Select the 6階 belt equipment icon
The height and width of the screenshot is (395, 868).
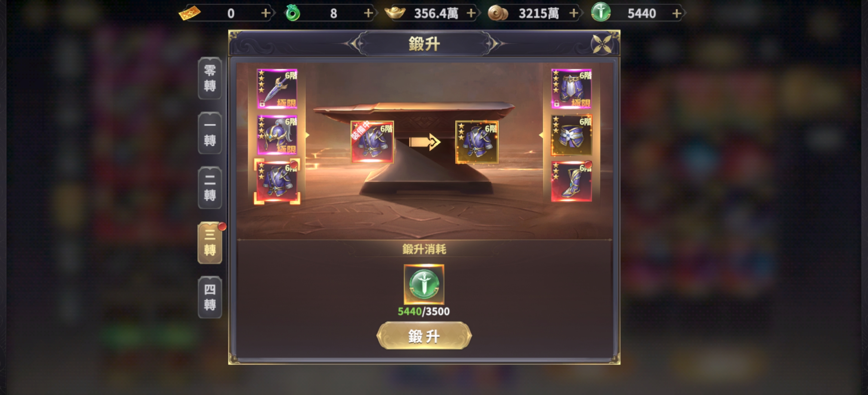571,135
